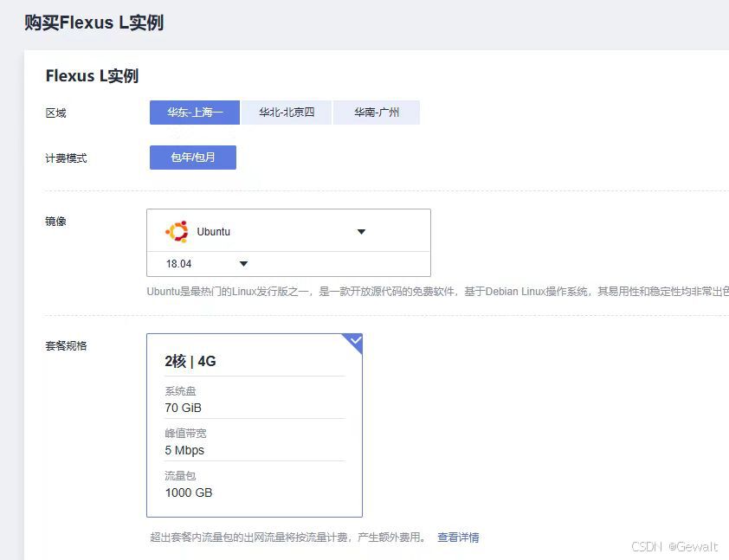Select the 华北-北京四 region

tap(287, 113)
